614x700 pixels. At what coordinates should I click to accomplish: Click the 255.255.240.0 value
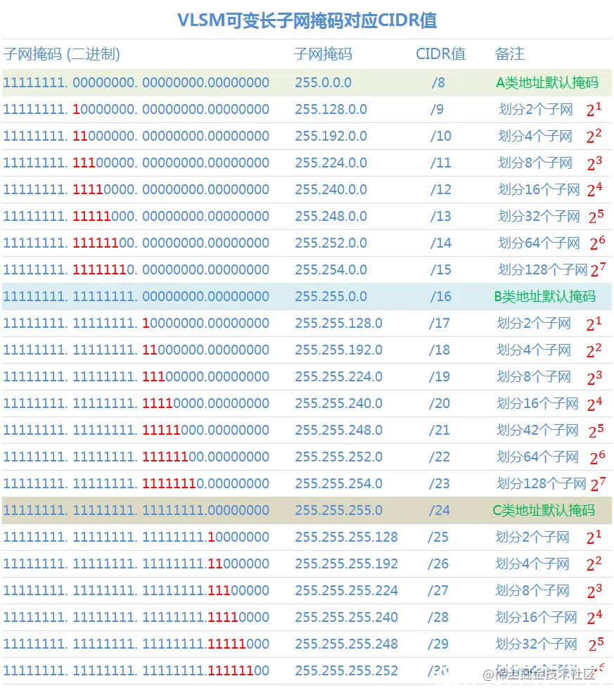pyautogui.click(x=338, y=404)
